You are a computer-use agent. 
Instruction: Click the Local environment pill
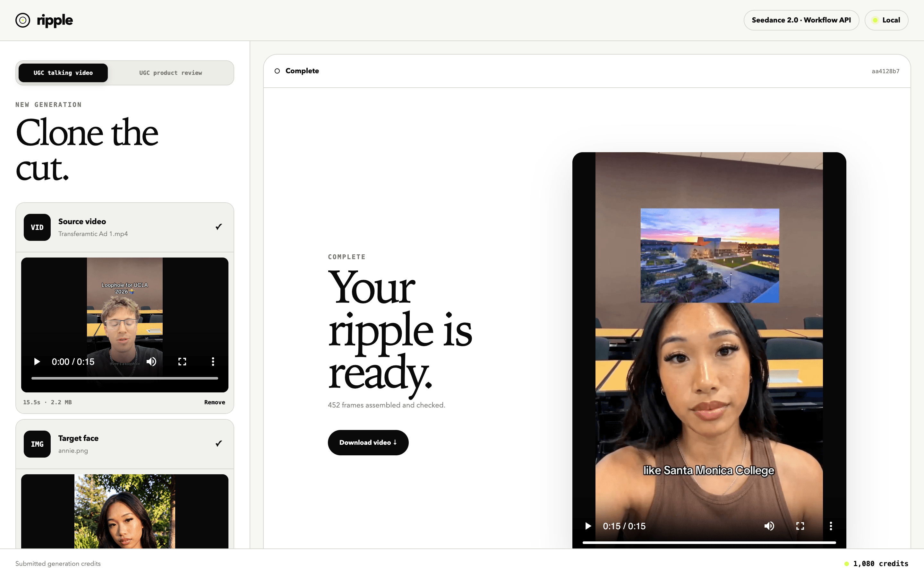point(886,20)
